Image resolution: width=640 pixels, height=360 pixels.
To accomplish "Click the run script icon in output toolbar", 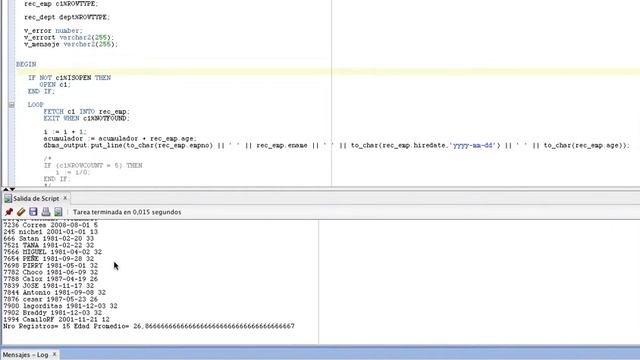I will (x=58, y=212).
